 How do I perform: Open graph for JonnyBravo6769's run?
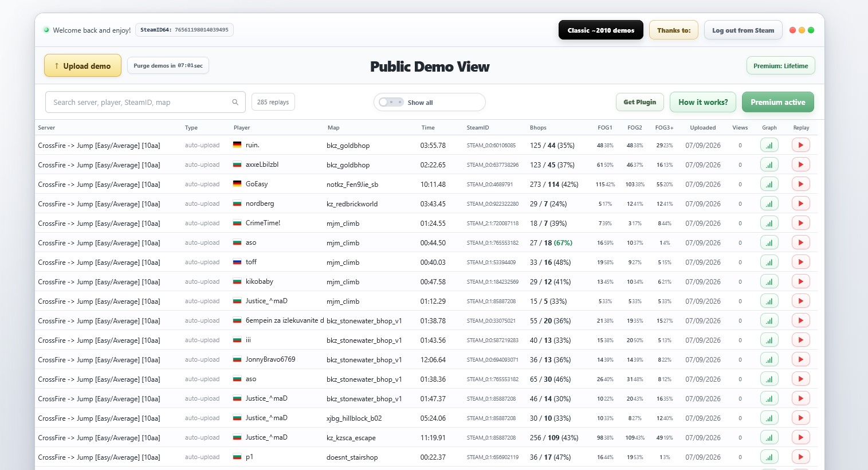pyautogui.click(x=769, y=359)
